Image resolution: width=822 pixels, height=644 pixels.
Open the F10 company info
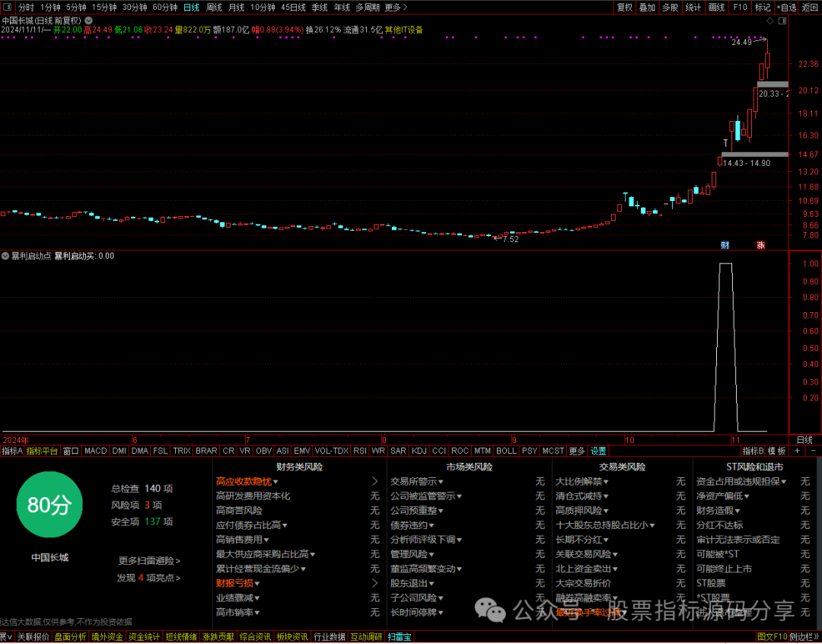(x=740, y=8)
